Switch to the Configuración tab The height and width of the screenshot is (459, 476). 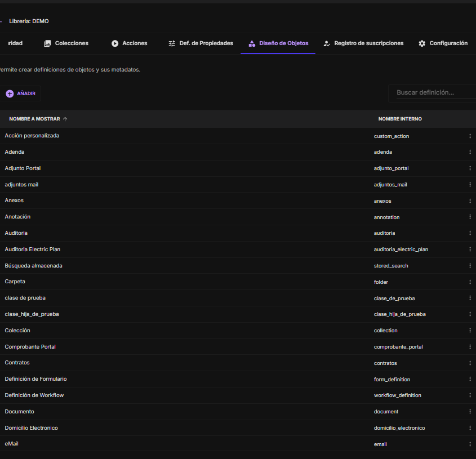click(443, 43)
